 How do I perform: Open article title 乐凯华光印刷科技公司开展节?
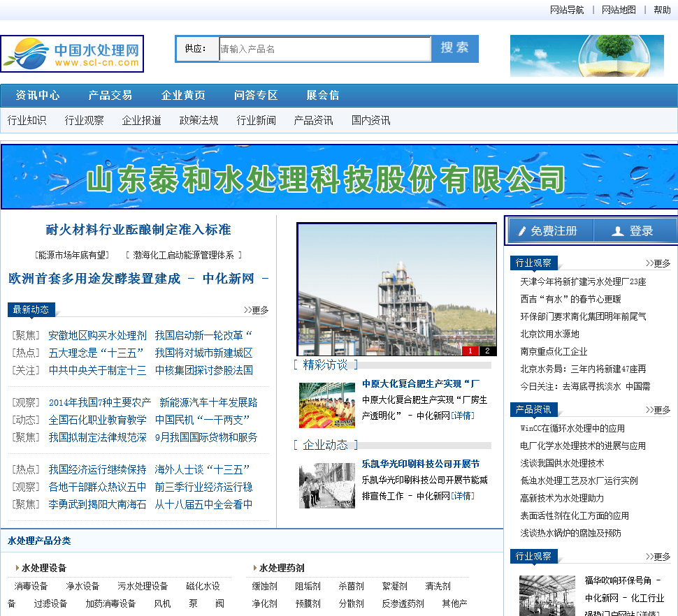pyautogui.click(x=421, y=464)
